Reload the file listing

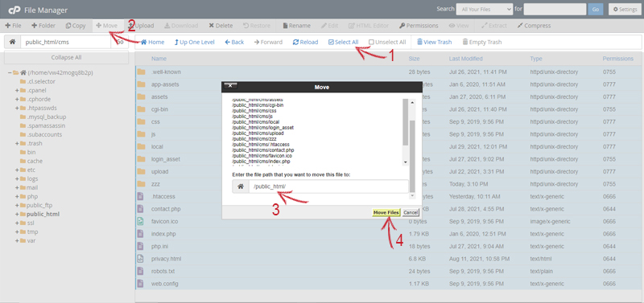pyautogui.click(x=305, y=42)
